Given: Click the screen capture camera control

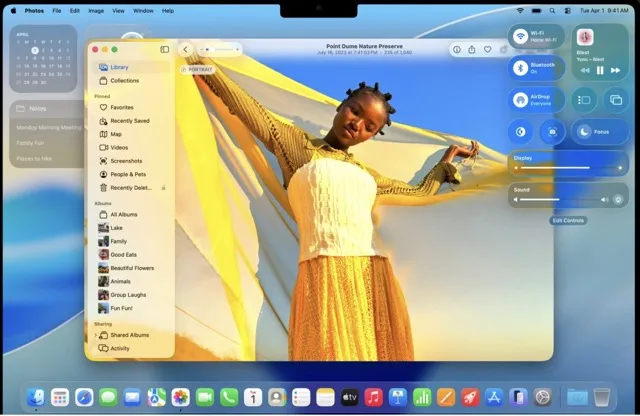Looking at the screenshot, I should coord(552,132).
